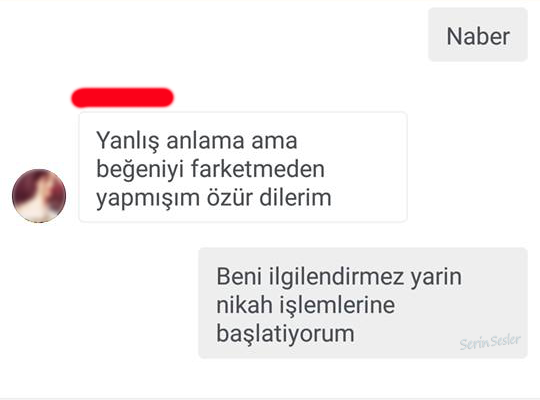This screenshot has width=540, height=400.
Task: Select the "Beni ilgilendirmez" reply bubble
Action: tap(363, 303)
